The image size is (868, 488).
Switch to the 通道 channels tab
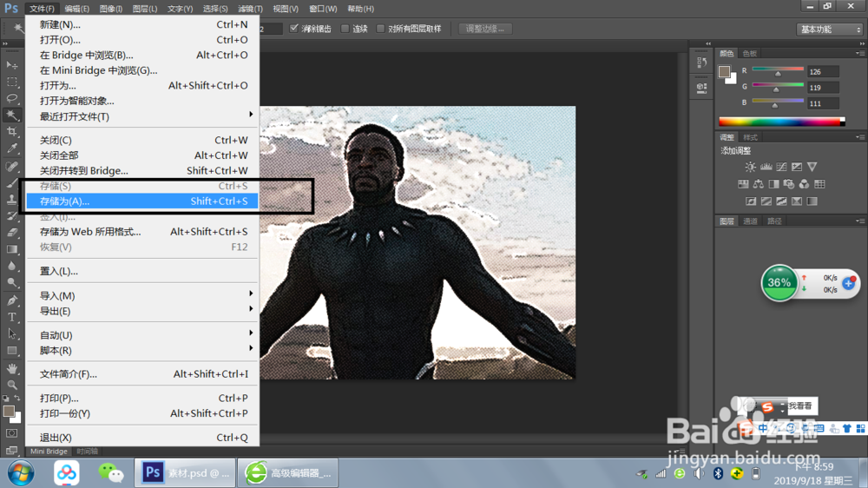(750, 221)
